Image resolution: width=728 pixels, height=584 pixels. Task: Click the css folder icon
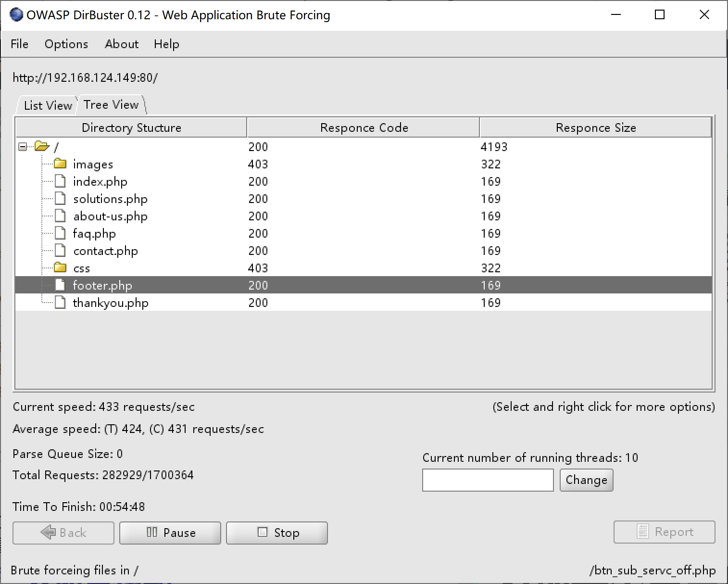60,268
